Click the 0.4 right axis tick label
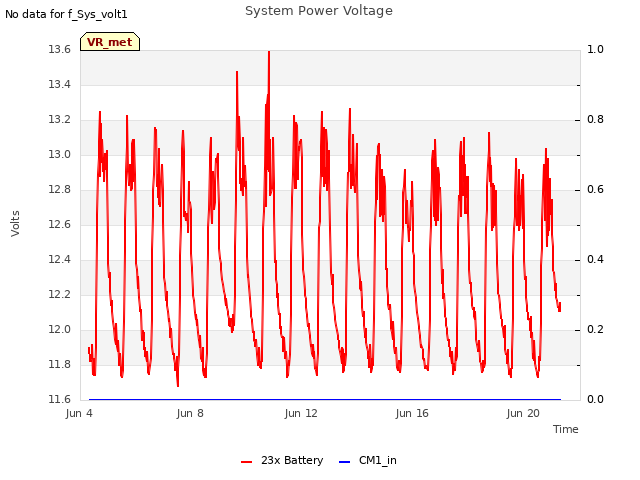Viewport: 640px width, 480px height. pyautogui.click(x=596, y=260)
